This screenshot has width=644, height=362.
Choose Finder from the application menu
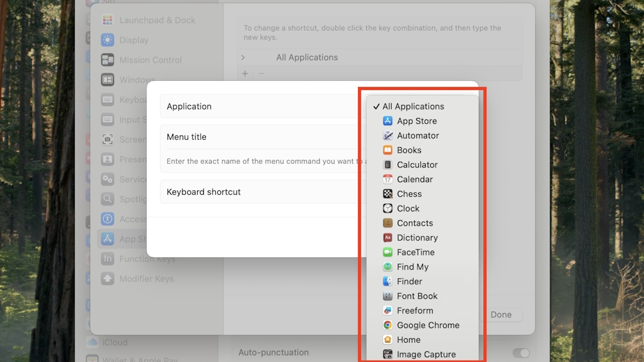tap(422, 281)
